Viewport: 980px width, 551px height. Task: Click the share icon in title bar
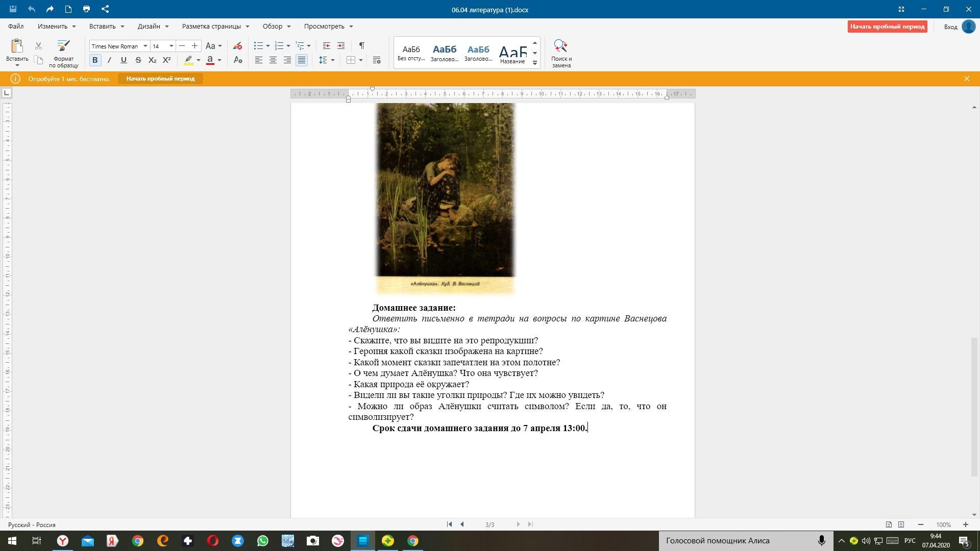point(105,9)
